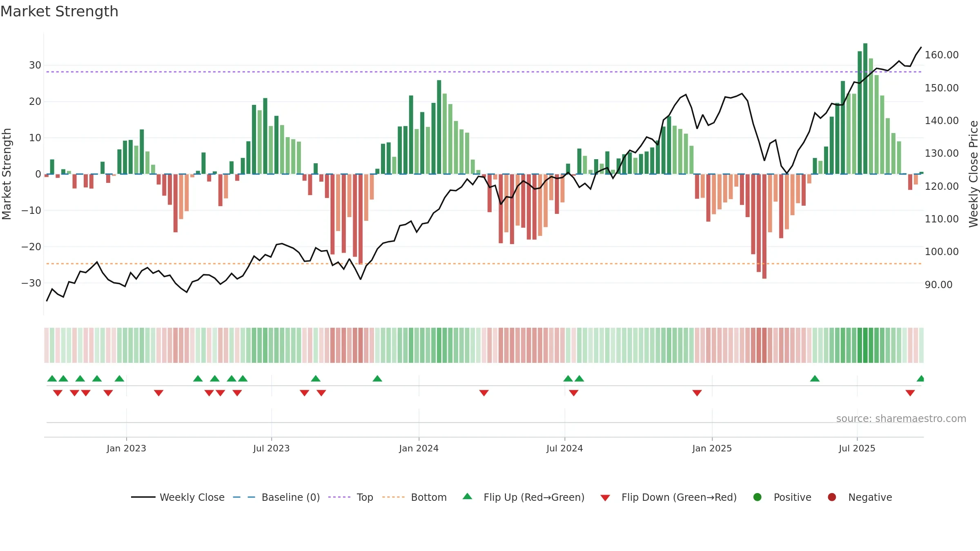The image size is (980, 551).
Task: Toggle the Negative legend label
Action: (x=870, y=497)
